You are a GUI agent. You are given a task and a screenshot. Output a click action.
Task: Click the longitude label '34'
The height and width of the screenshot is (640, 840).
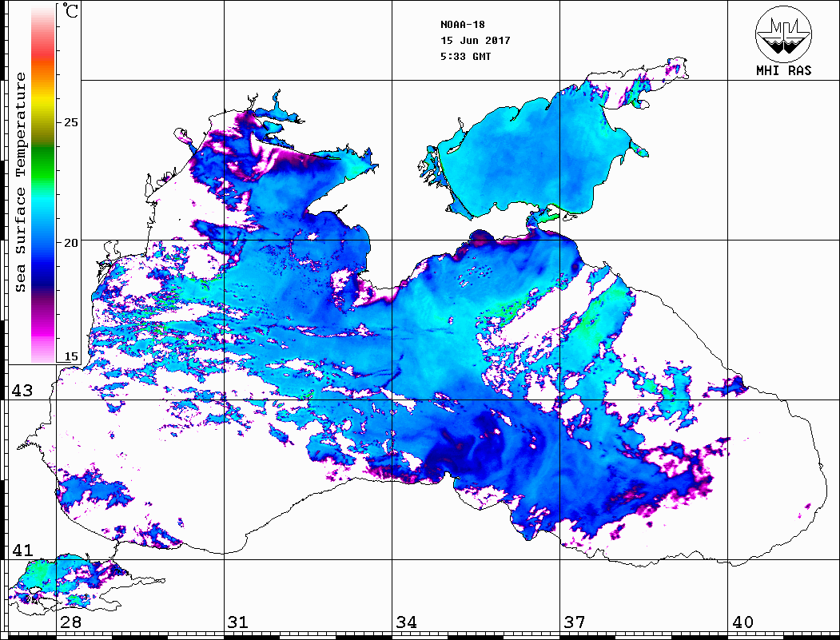click(406, 622)
